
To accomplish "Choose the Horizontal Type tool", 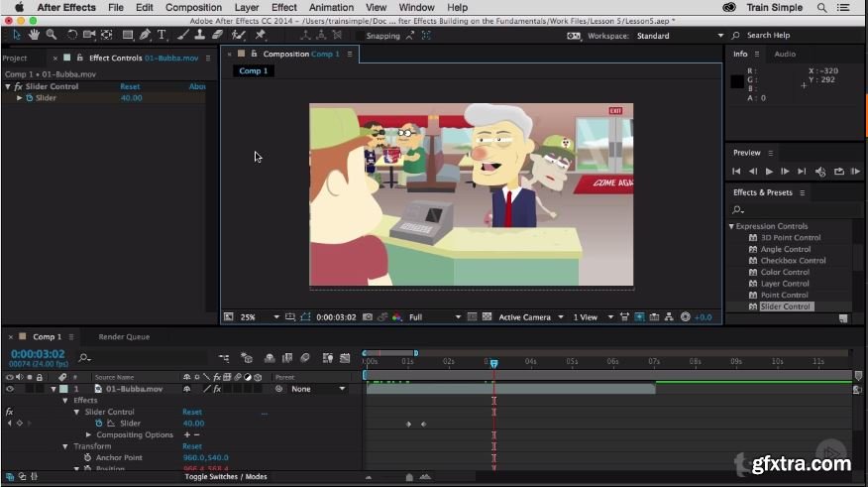I will coord(163,35).
